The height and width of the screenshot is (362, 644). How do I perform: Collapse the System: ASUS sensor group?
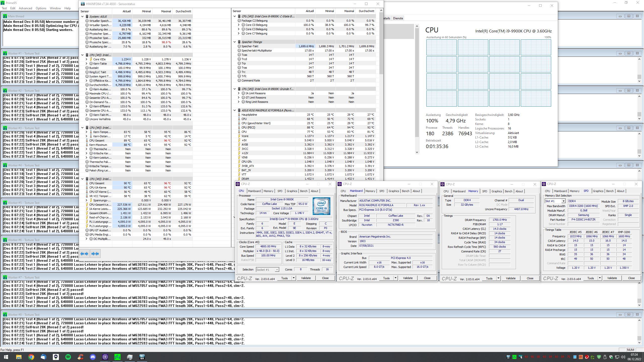coord(82,17)
